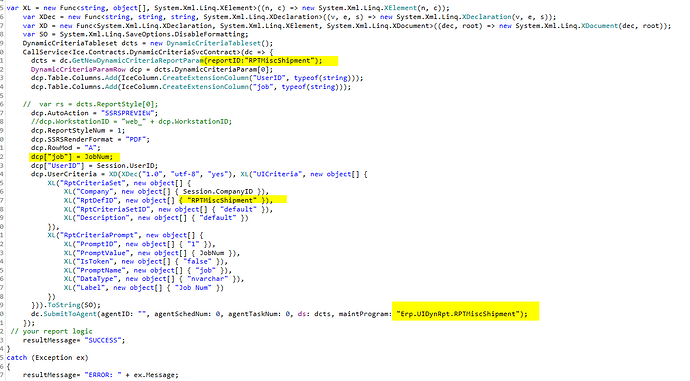Click the DynamicCriteriaParamRow type name
The image size is (690, 381).
coord(78,70)
